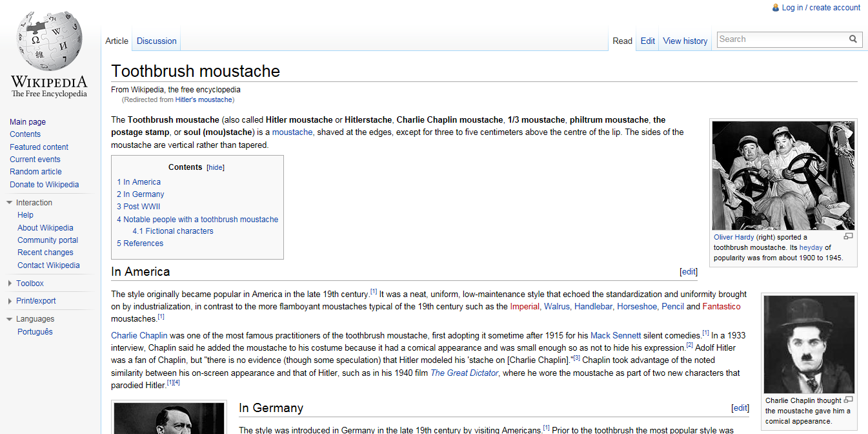Enlarge the Oliver Hardy image via magnify icon
Image resolution: width=868 pixels, height=434 pixels.
point(848,236)
